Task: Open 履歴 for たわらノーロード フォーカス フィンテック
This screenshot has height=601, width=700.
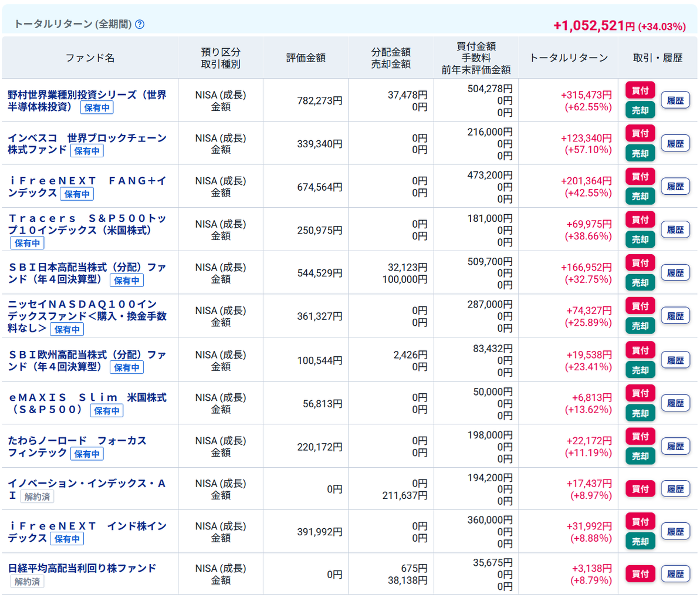Action: coord(675,446)
